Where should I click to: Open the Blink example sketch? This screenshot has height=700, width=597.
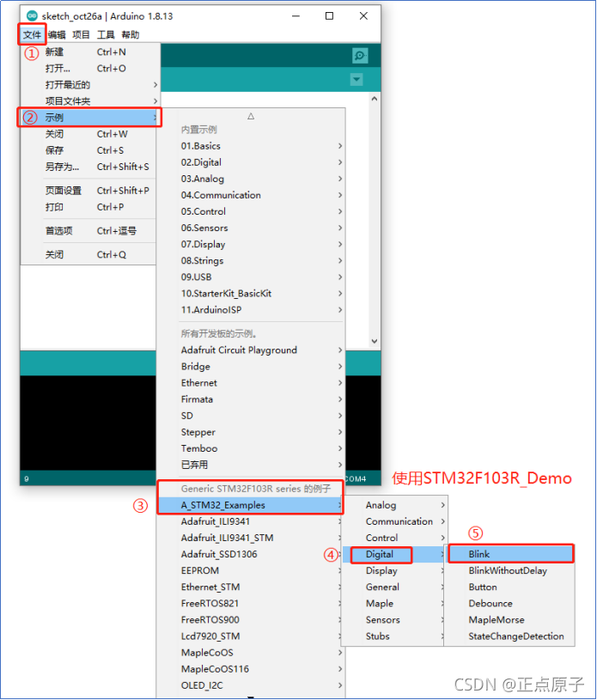tap(510, 554)
